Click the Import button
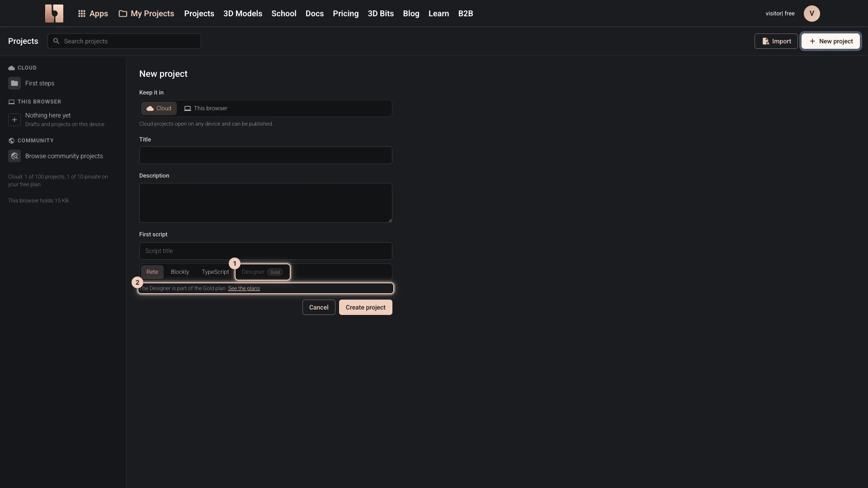 click(x=776, y=41)
